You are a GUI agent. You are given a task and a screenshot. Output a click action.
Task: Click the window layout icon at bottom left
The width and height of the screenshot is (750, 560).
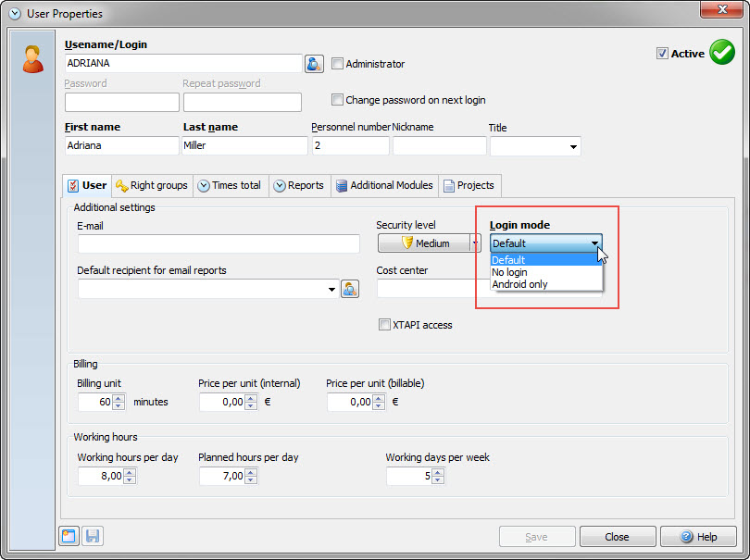(x=69, y=536)
